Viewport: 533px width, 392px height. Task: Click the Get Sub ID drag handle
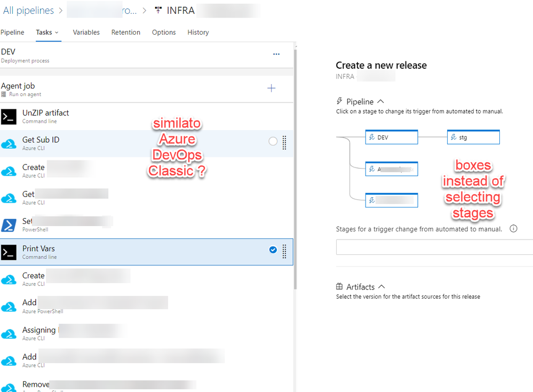(284, 143)
